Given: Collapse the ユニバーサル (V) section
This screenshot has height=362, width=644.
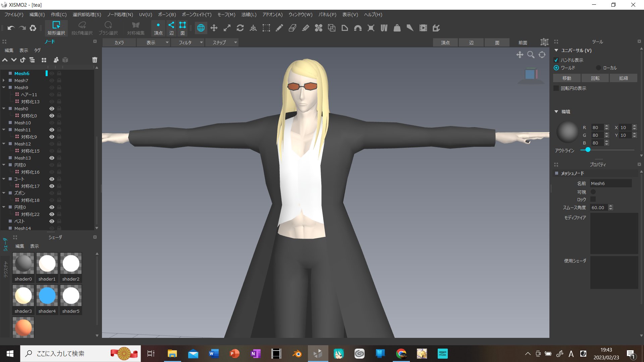Looking at the screenshot, I should tap(556, 50).
